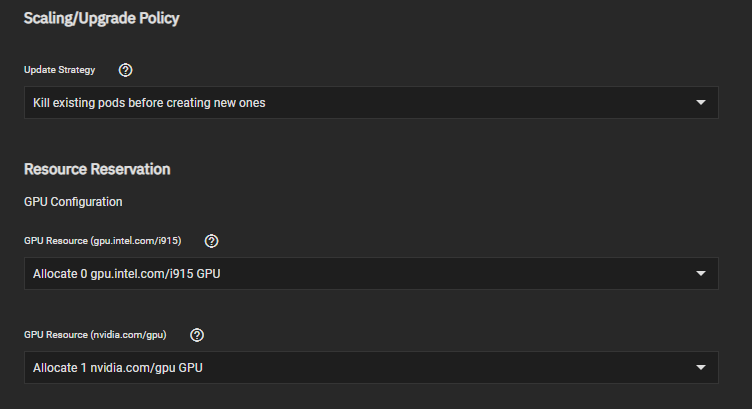Click the Scaling/Upgrade Policy heading
The image size is (752, 409).
101,18
